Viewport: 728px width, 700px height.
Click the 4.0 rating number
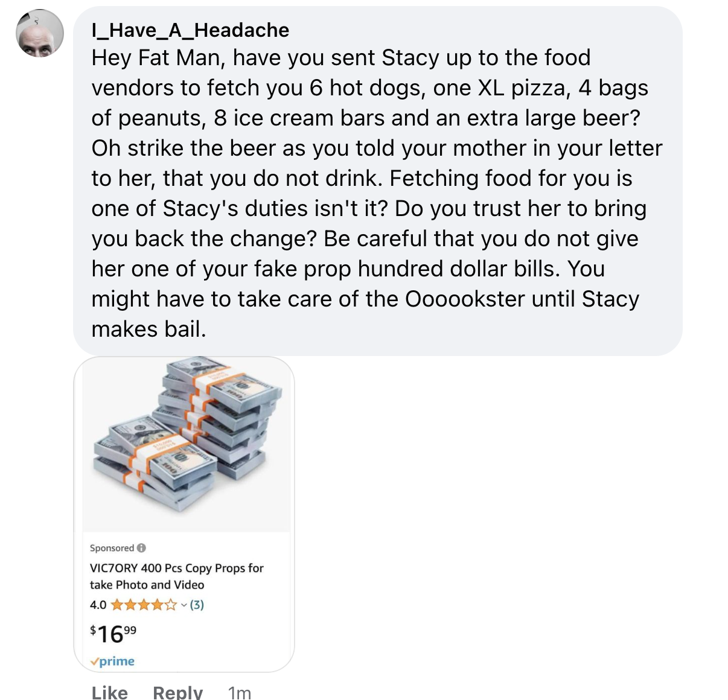coord(98,605)
